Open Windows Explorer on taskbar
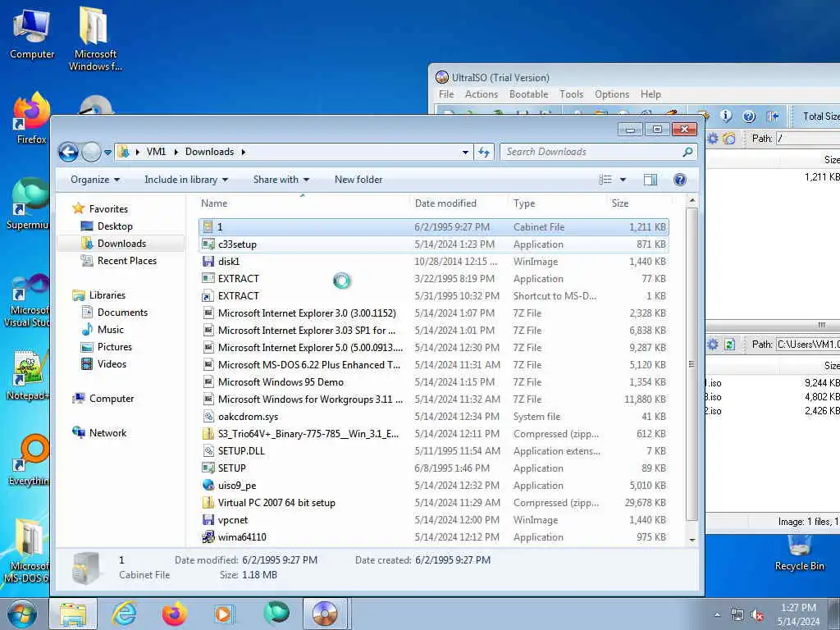Screen dimensions: 840x630 pyautogui.click(x=73, y=614)
